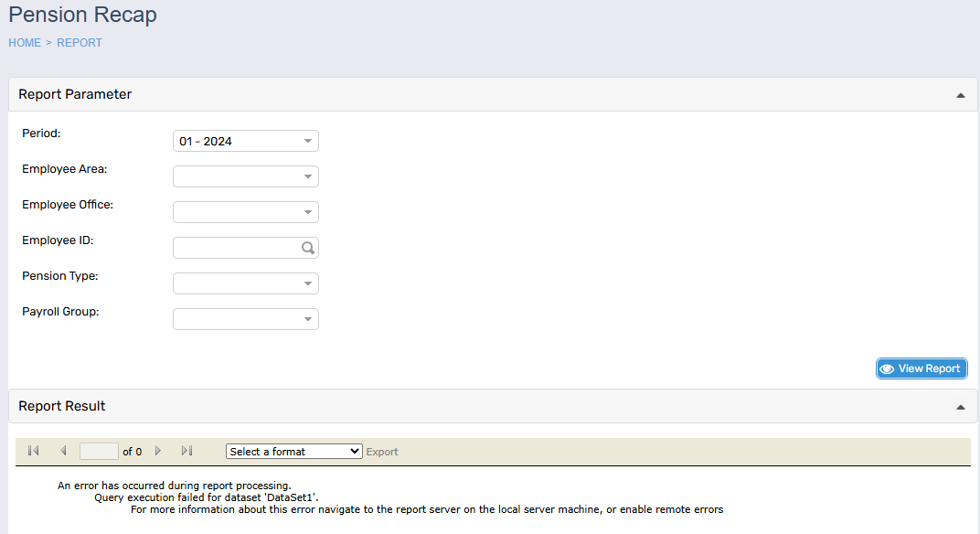Click the View Report button
The width and height of the screenshot is (980, 534).
tap(921, 368)
